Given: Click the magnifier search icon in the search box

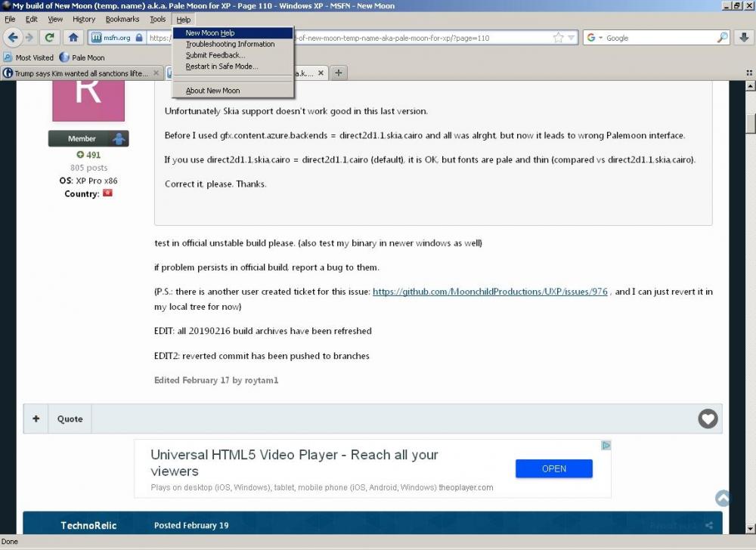Looking at the screenshot, I should coord(722,38).
